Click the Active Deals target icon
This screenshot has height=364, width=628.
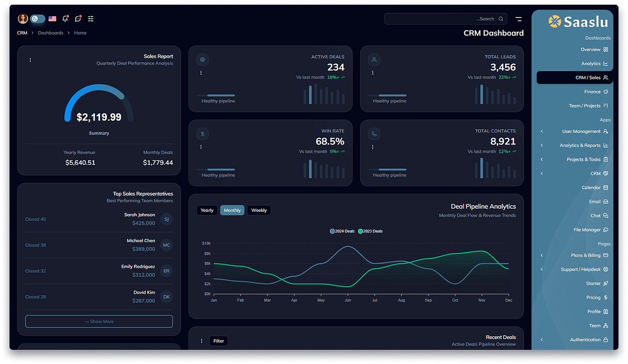203,60
